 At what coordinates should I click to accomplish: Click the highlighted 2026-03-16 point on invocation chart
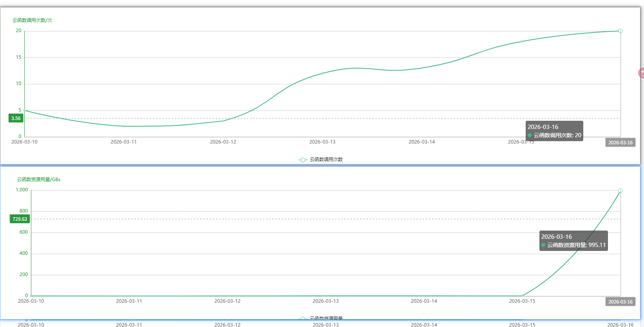620,31
